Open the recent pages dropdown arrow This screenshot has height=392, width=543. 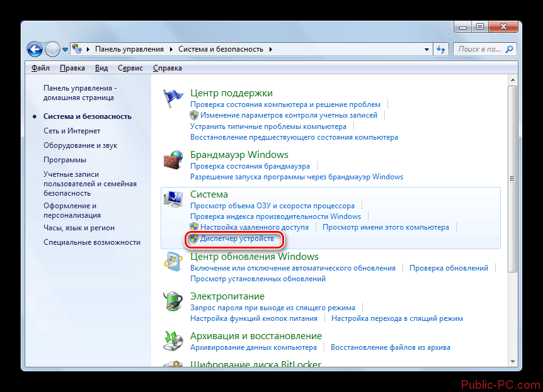pos(65,50)
